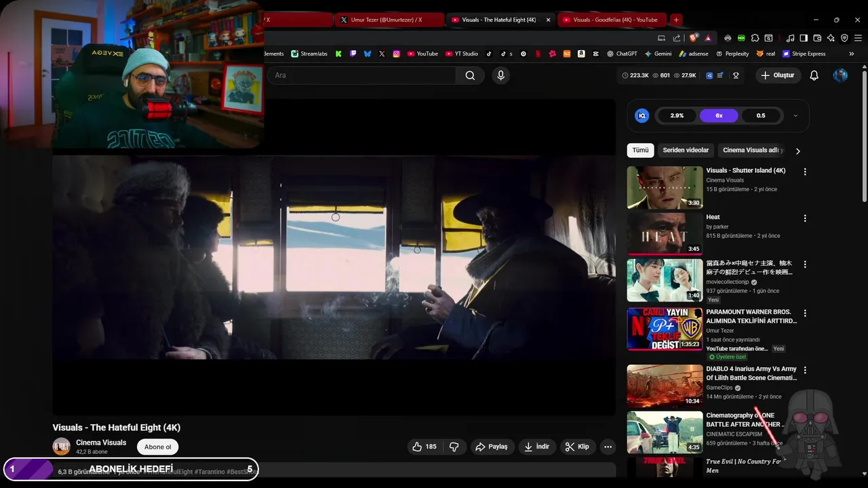
Task: Open options for DIABLO 4 video
Action: click(805, 370)
